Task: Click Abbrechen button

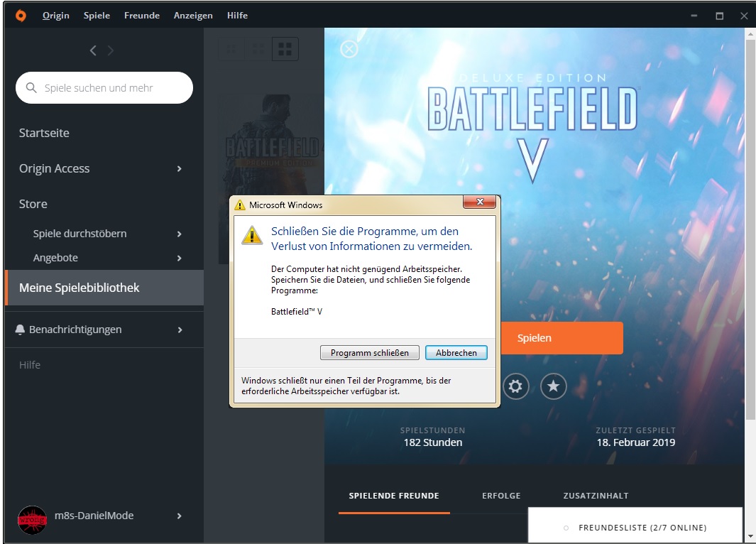Action: [x=456, y=352]
